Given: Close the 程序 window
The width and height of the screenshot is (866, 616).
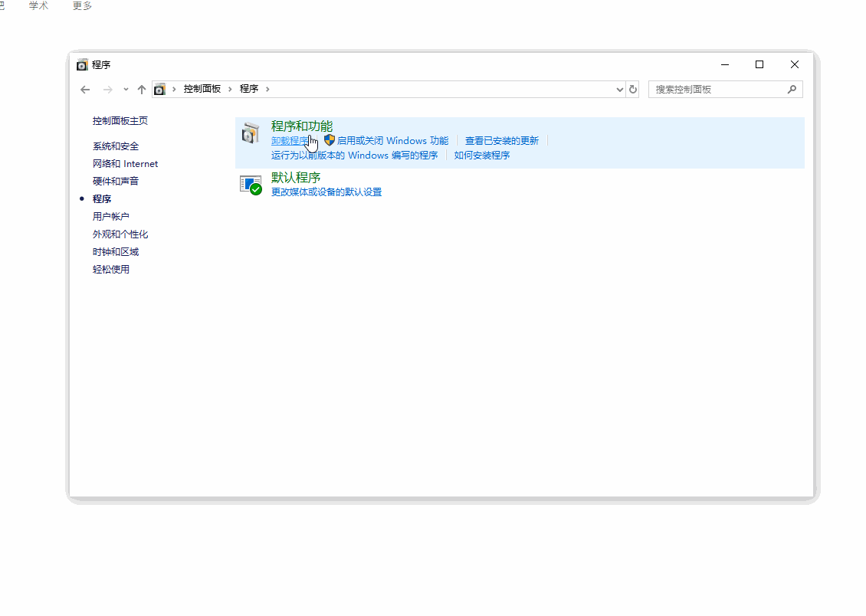Looking at the screenshot, I should tap(795, 64).
